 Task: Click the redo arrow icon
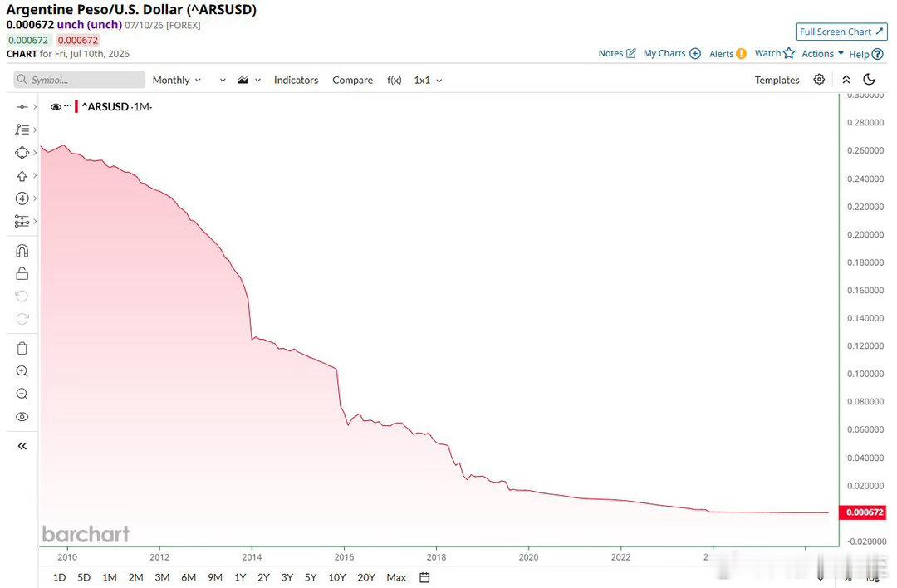[x=22, y=319]
